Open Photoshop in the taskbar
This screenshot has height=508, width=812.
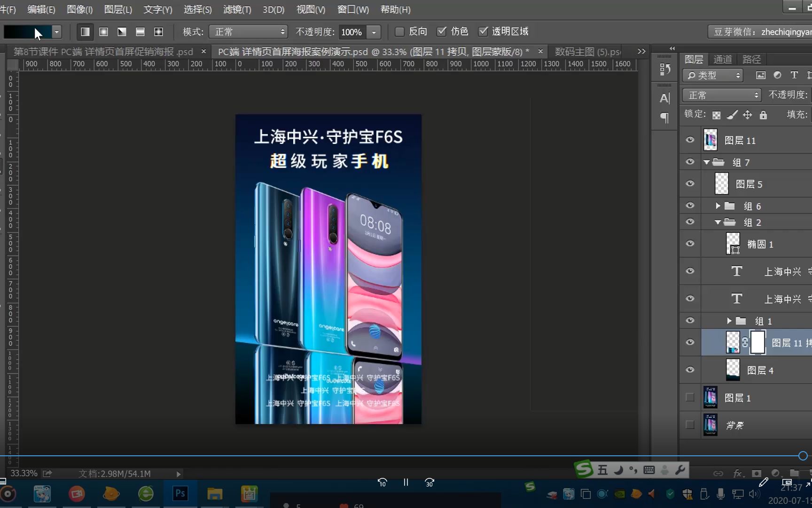coord(180,493)
